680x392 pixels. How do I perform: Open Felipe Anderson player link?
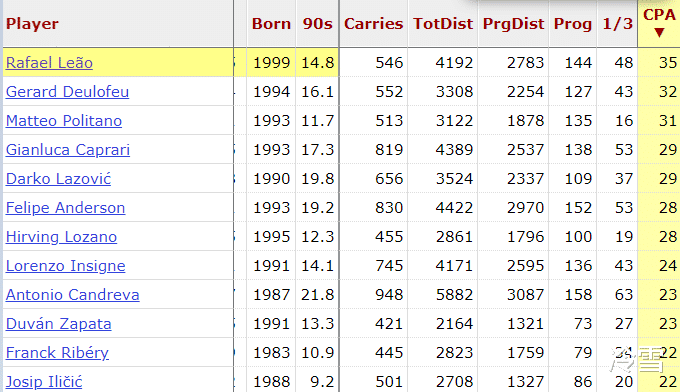click(65, 208)
